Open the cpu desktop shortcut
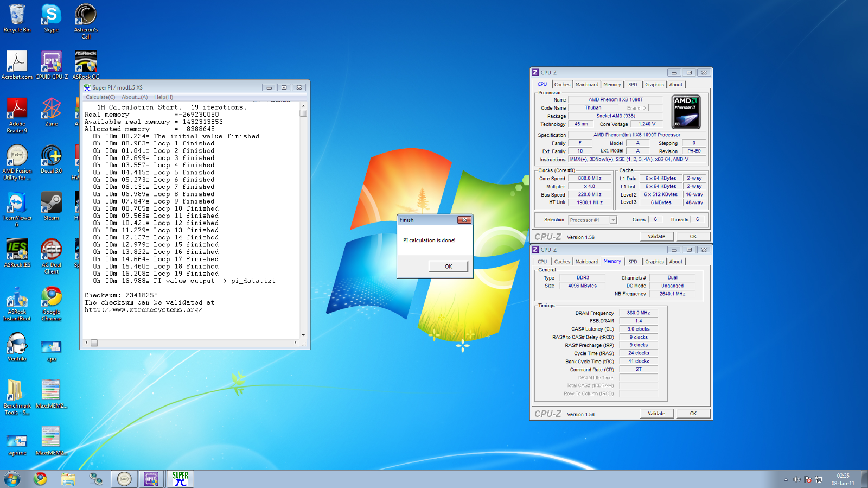Viewport: 868px width, 488px height. (x=51, y=350)
